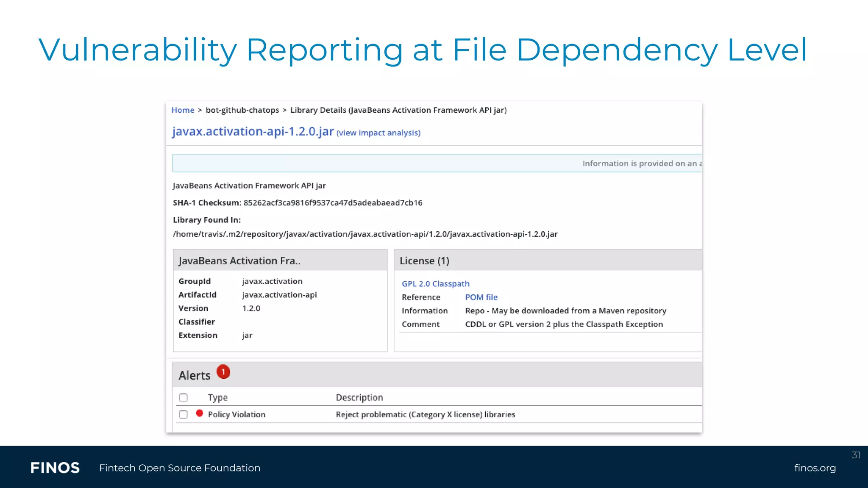Click the CDDL or GPL comment text
The width and height of the screenshot is (868, 488).
[564, 324]
